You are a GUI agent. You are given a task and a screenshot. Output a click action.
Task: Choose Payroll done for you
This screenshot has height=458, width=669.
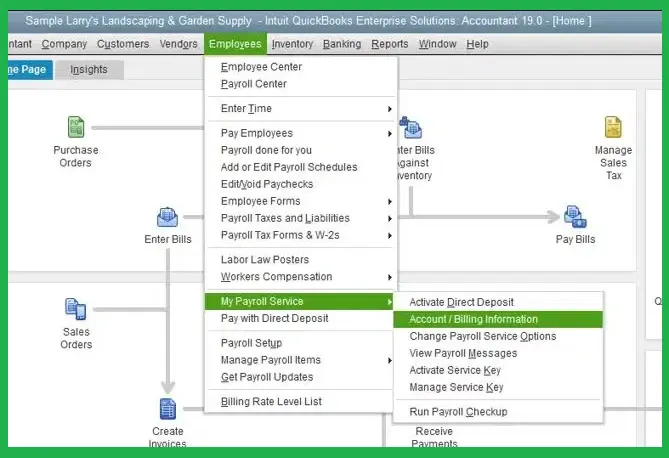pos(301,150)
